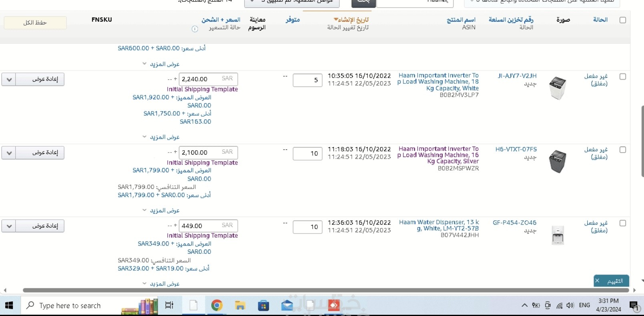Sort by رقم تخزين السلعة column header
Image resolution: width=644 pixels, height=316 pixels.
[x=511, y=20]
